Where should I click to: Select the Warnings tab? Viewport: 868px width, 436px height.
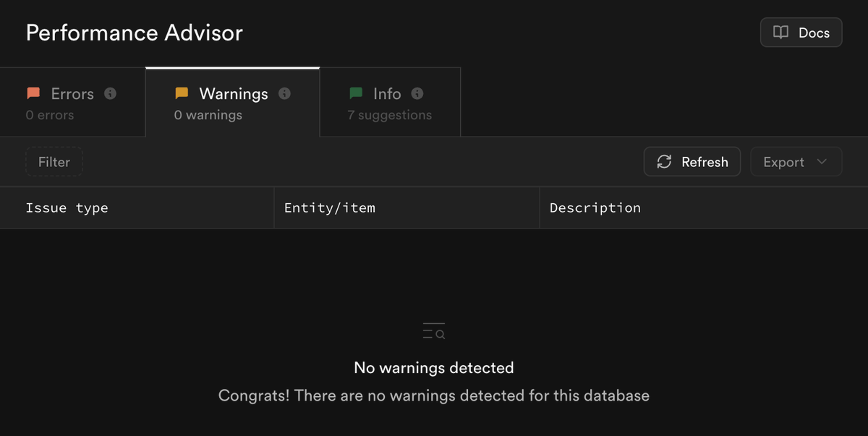coord(232,103)
